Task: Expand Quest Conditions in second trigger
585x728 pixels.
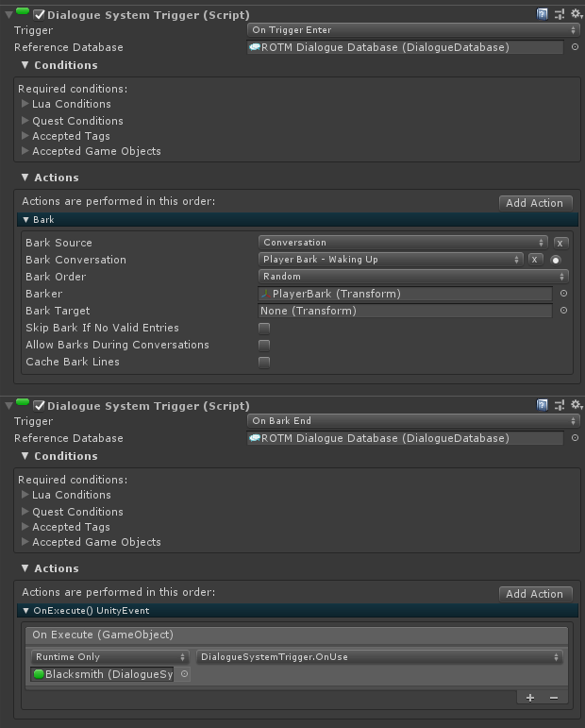Action: (x=25, y=512)
